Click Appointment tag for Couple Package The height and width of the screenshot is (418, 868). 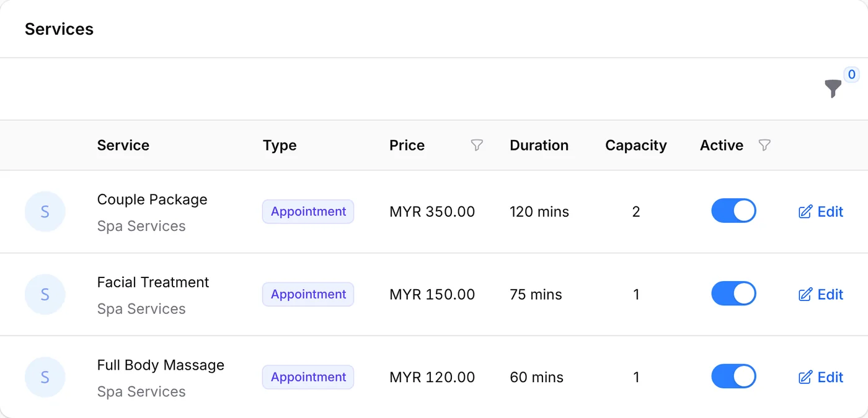pos(308,212)
